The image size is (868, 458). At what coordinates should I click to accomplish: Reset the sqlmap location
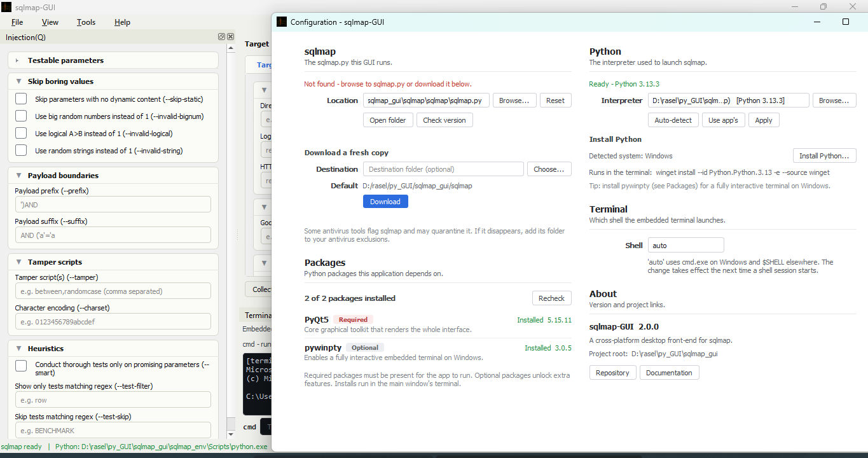click(556, 101)
